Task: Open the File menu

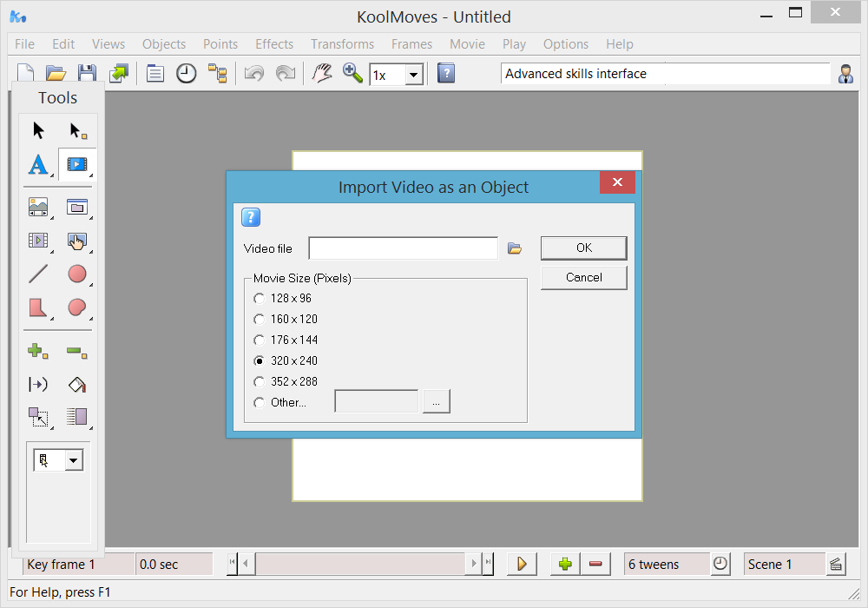Action: pos(24,44)
